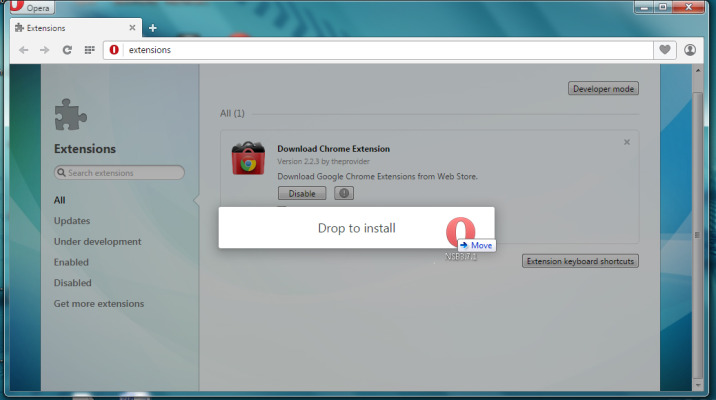Viewport: 716px width, 400px height.
Task: Reload the extensions page
Action: 67,49
